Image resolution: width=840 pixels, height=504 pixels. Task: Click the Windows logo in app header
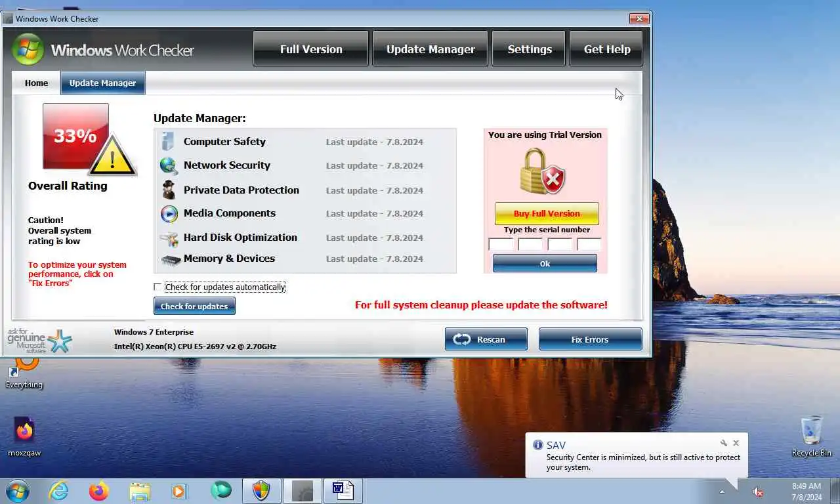click(x=28, y=49)
